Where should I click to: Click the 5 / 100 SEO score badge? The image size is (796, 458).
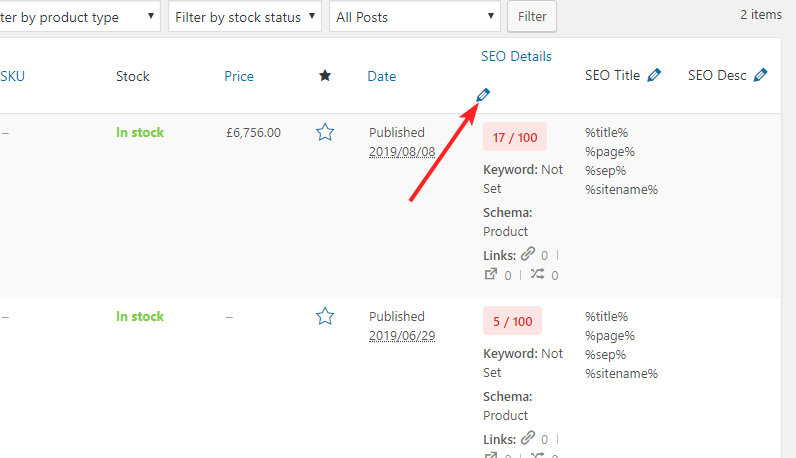512,322
